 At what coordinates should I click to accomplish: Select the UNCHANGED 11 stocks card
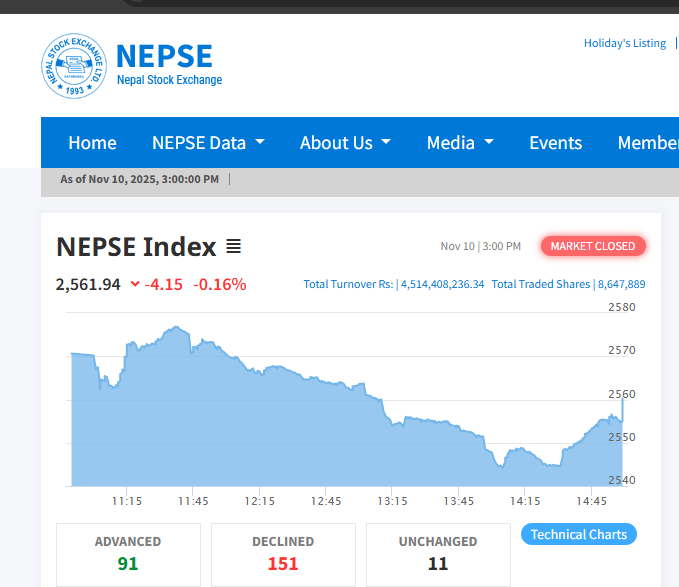[438, 553]
